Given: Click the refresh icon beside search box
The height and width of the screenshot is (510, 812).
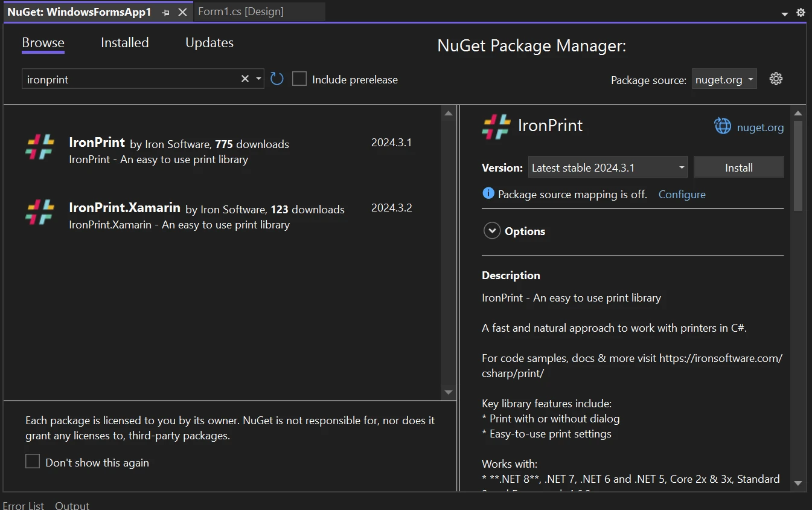Looking at the screenshot, I should (277, 79).
